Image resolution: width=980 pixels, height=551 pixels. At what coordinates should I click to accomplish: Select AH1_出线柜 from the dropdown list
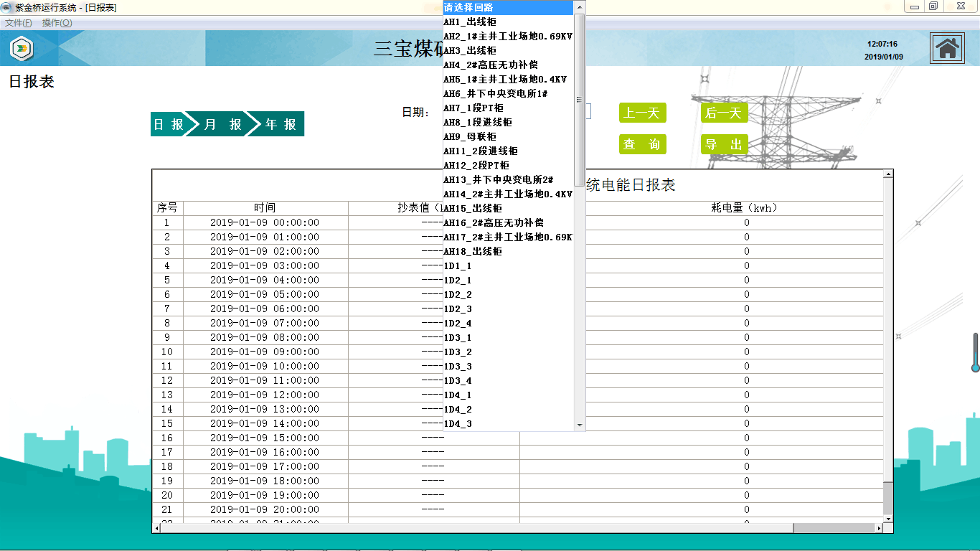pos(470,22)
